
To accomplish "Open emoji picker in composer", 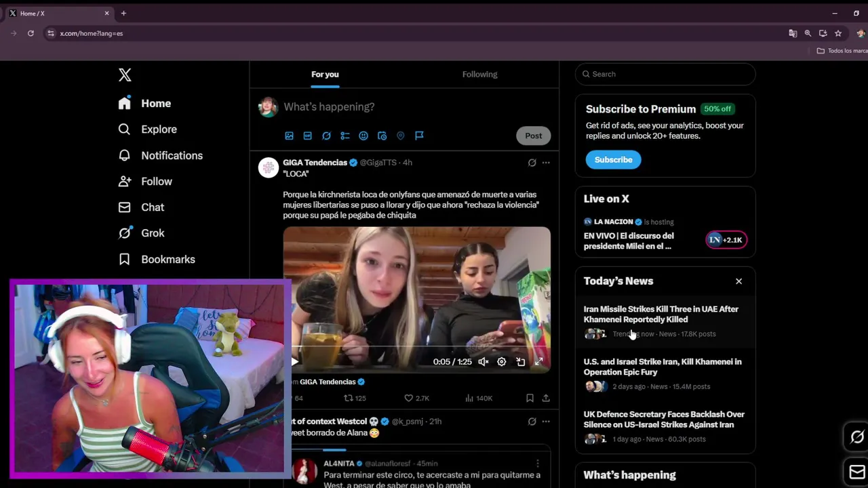I will 363,136.
